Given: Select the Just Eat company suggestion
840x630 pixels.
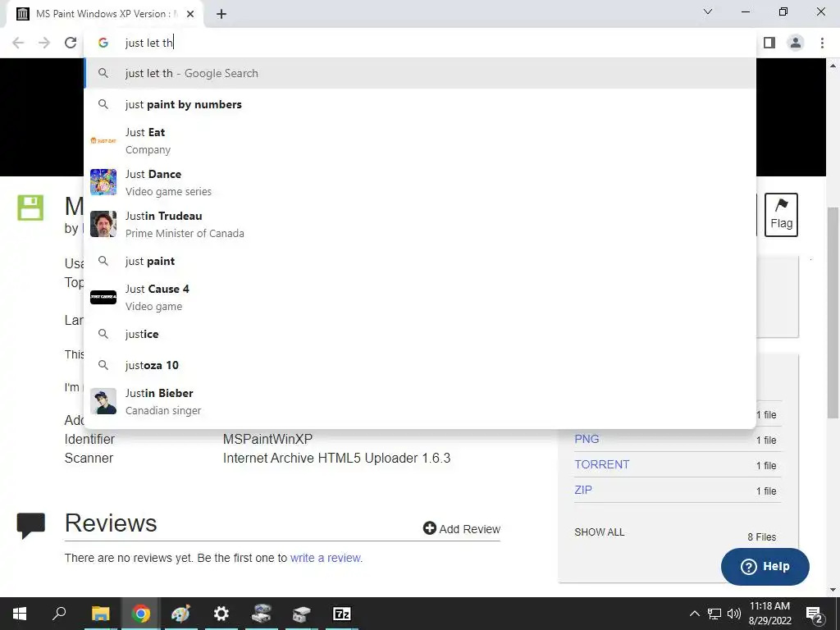Looking at the screenshot, I should (420, 141).
